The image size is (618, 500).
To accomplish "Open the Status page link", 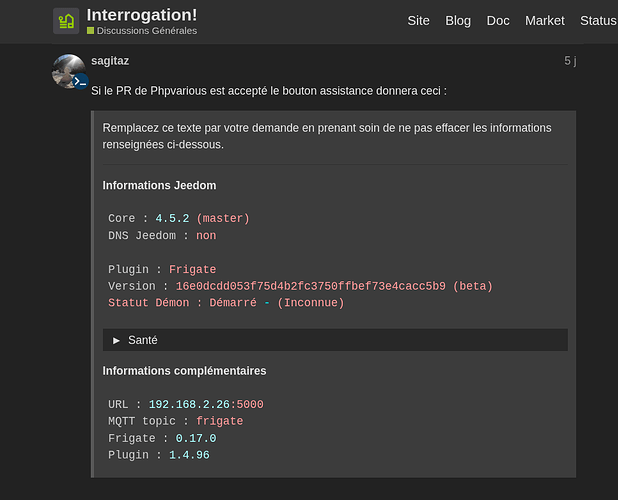I will (598, 21).
